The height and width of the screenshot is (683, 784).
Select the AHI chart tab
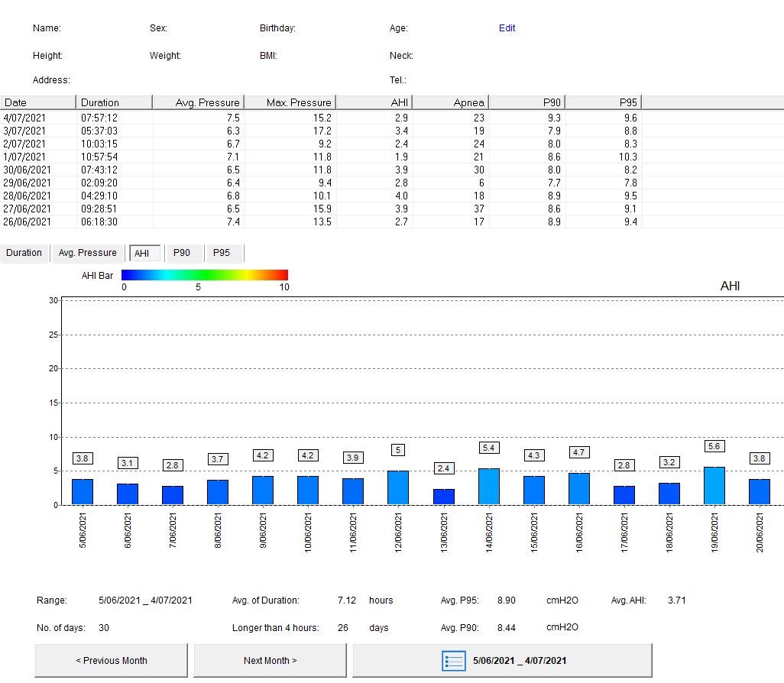(x=142, y=253)
